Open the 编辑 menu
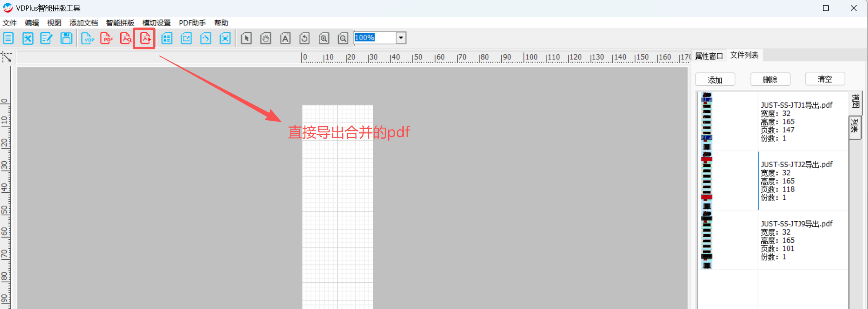The width and height of the screenshot is (868, 309). coord(32,23)
